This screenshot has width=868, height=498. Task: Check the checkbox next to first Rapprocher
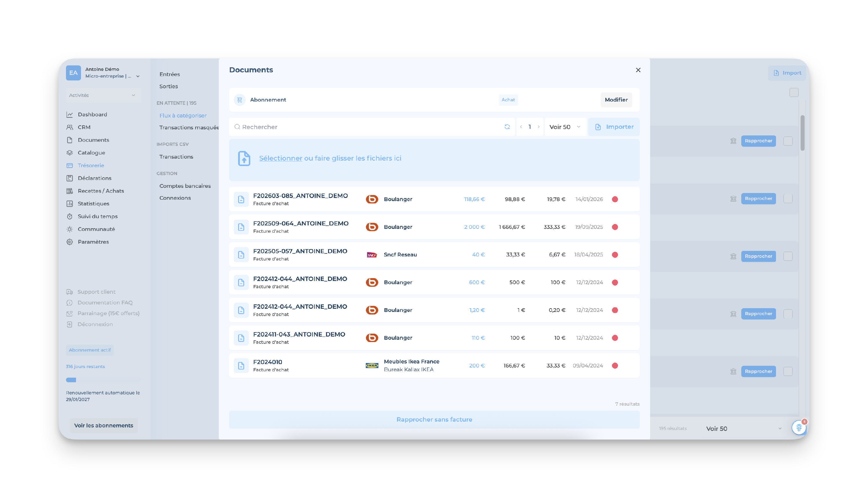(x=788, y=141)
